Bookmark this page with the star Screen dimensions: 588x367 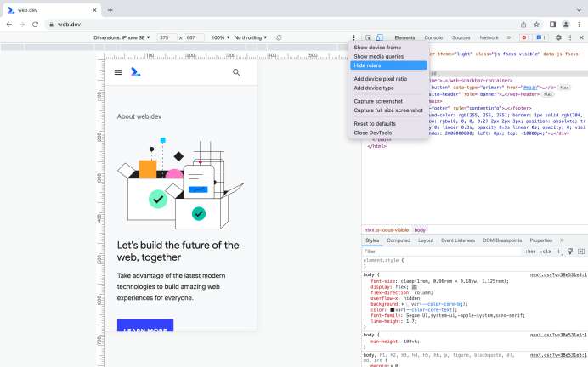(537, 25)
